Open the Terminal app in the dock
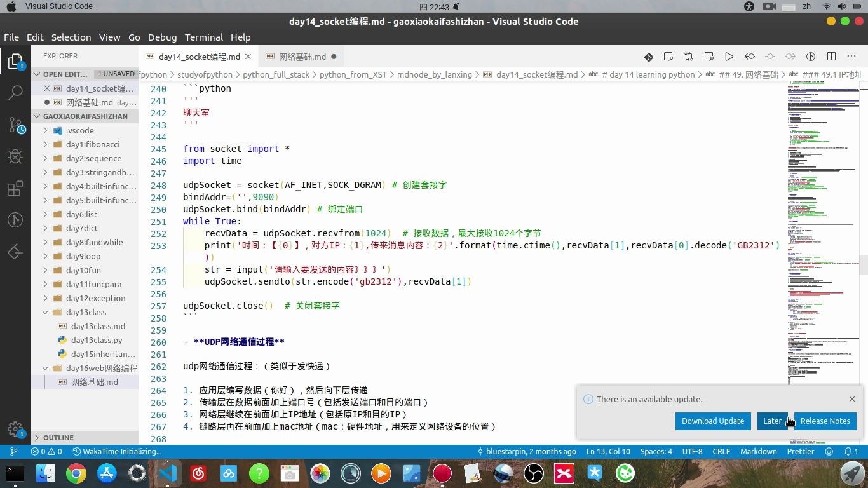Image resolution: width=868 pixels, height=488 pixels. tap(15, 473)
